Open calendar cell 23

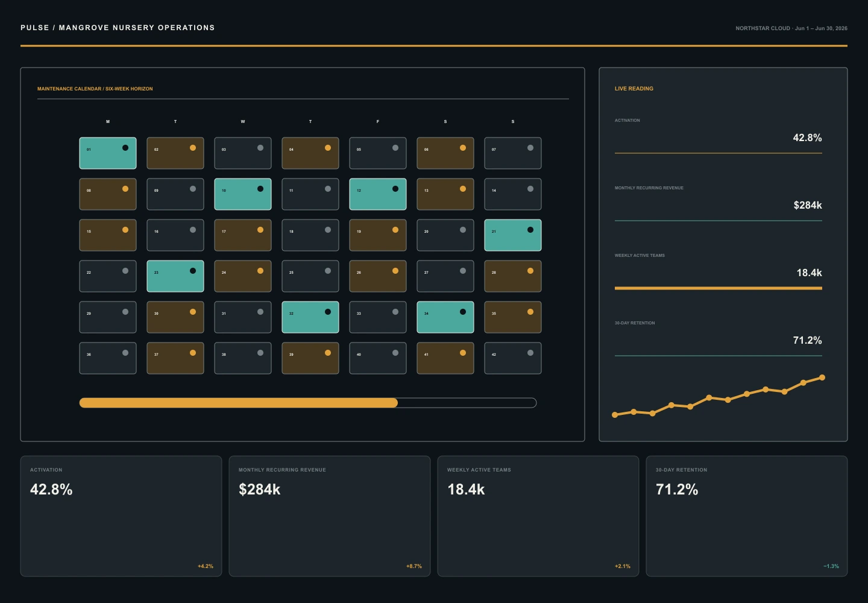(x=175, y=276)
